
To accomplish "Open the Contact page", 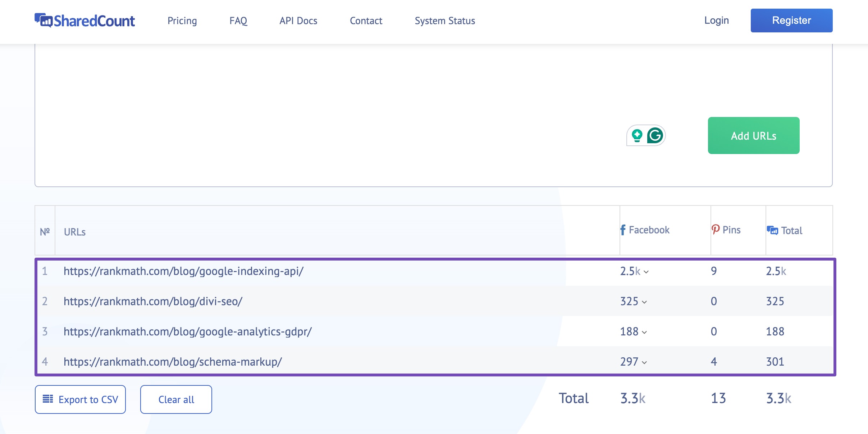I will click(x=366, y=21).
